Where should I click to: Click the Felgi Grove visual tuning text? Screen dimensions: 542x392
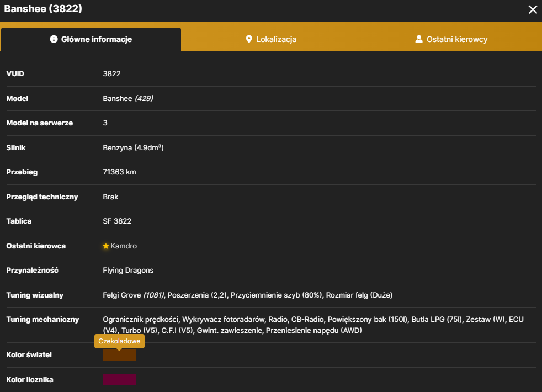point(134,295)
